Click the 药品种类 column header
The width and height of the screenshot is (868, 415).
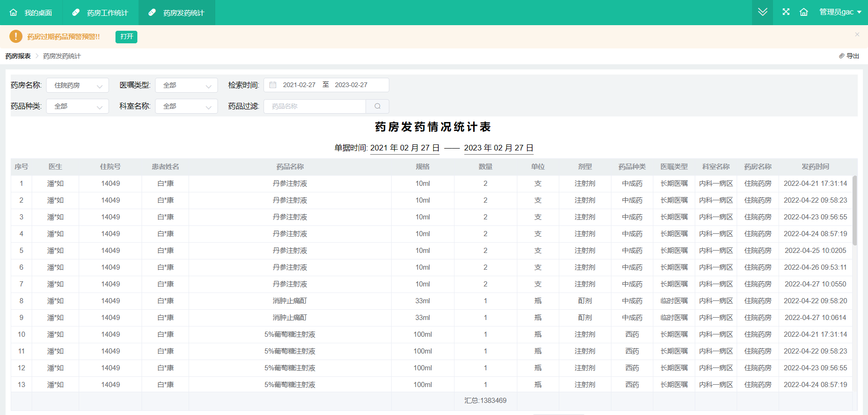(632, 167)
